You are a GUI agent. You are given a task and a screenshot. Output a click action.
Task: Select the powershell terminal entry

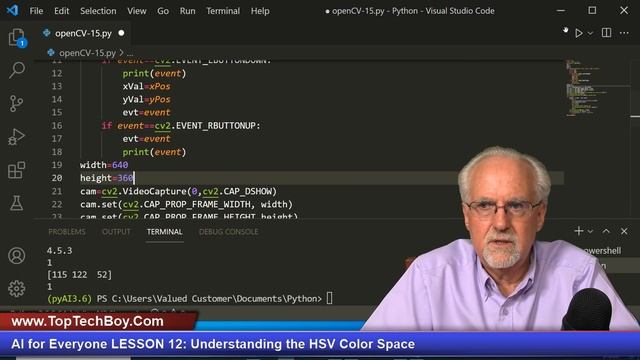click(x=601, y=251)
